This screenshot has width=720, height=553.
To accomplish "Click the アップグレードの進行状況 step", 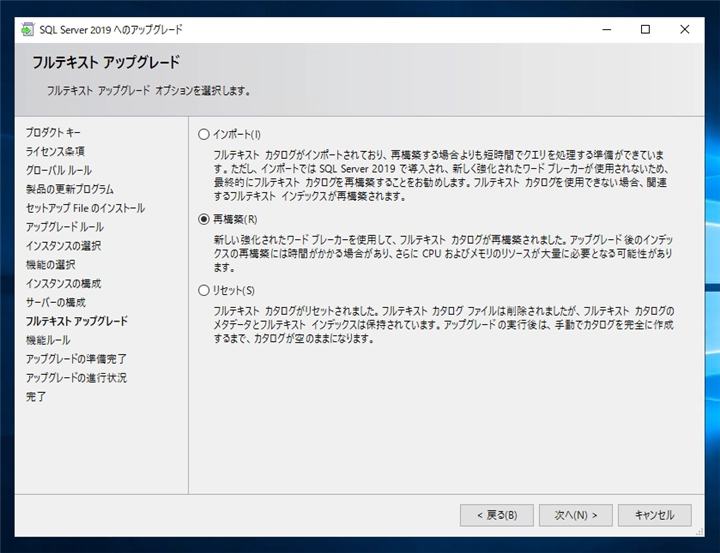I will tap(76, 378).
